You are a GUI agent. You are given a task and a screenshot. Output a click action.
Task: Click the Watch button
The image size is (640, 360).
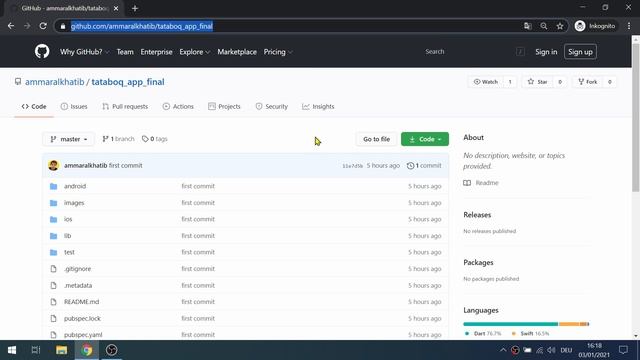point(486,82)
